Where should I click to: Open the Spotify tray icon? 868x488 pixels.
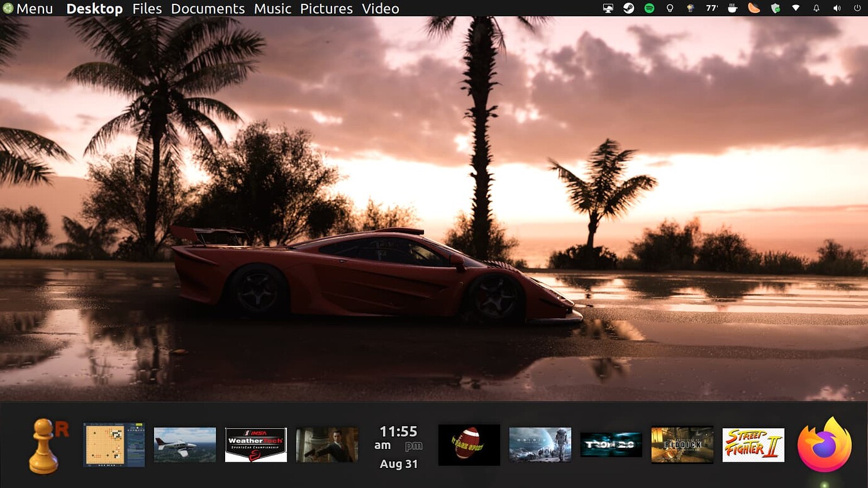click(649, 8)
